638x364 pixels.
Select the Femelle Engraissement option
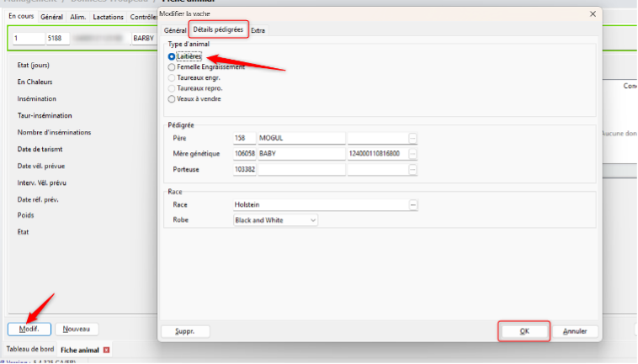click(x=173, y=66)
